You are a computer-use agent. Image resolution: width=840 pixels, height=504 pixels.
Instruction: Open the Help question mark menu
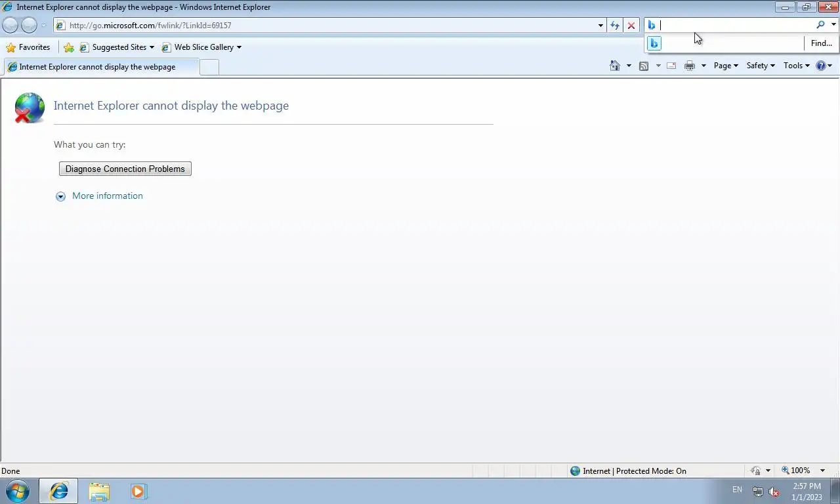pos(824,66)
